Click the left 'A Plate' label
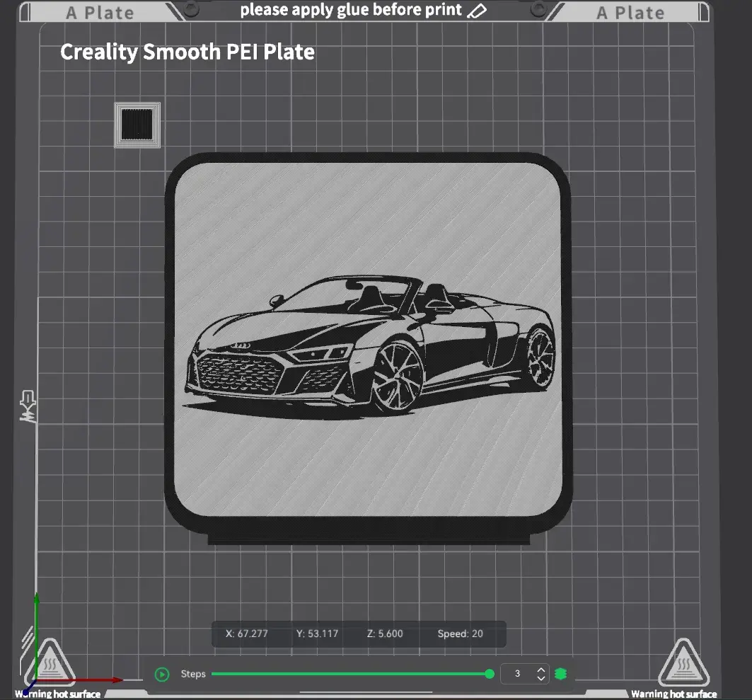The height and width of the screenshot is (700, 752). 100,13
